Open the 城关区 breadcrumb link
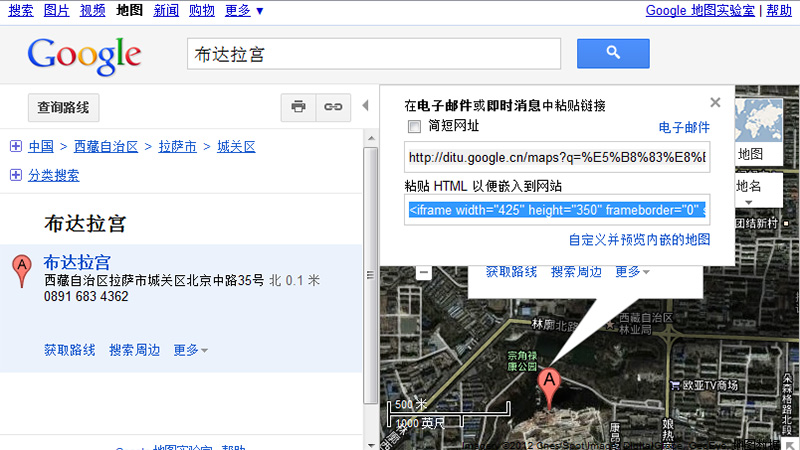Screen dimensions: 800x450 point(236,147)
